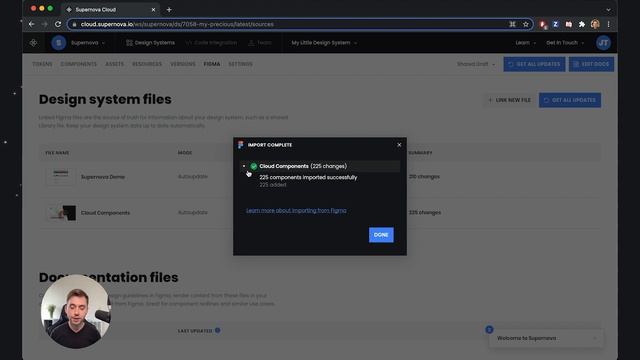The image size is (640, 360).
Task: Open the browser extensions puzzle icon
Action: pos(582,24)
